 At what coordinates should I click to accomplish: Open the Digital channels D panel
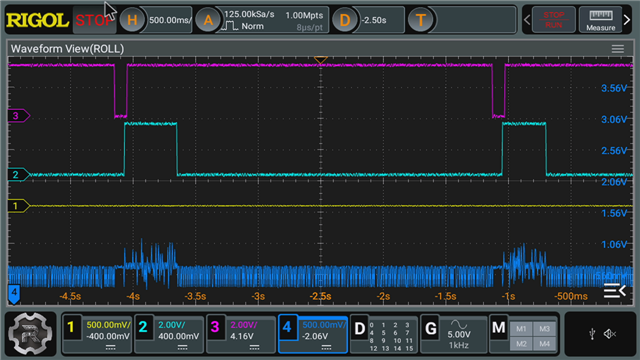[384, 334]
